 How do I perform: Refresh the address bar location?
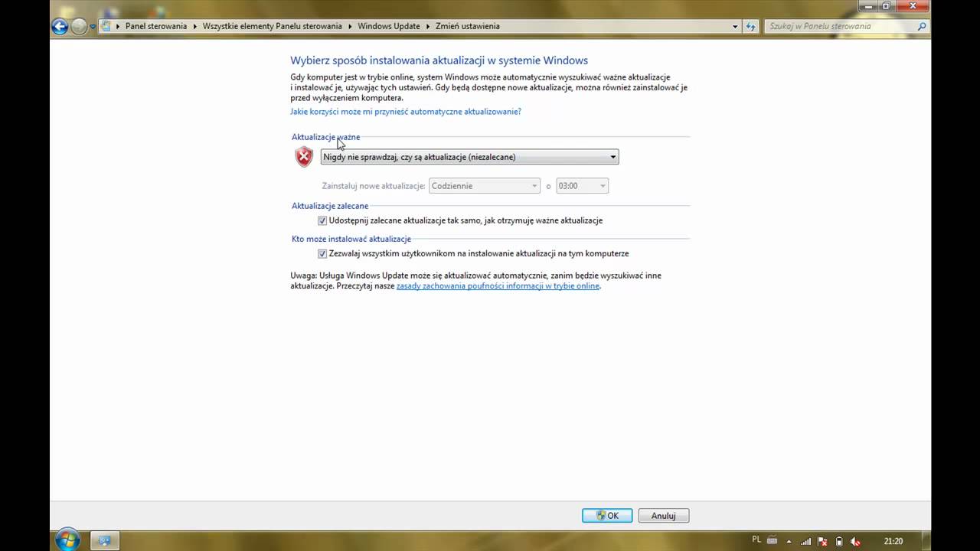coord(751,26)
